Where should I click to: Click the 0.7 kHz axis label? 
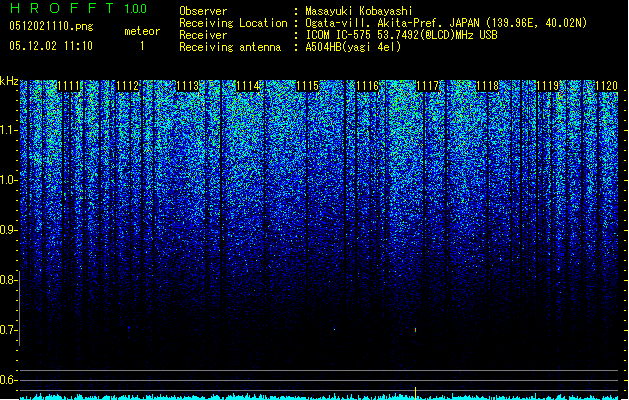pos(8,330)
